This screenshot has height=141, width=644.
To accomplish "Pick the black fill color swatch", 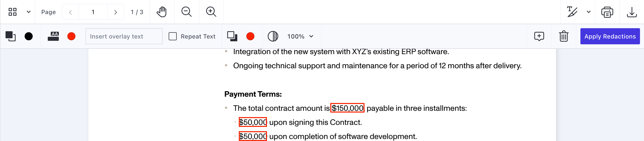I will 29,37.
